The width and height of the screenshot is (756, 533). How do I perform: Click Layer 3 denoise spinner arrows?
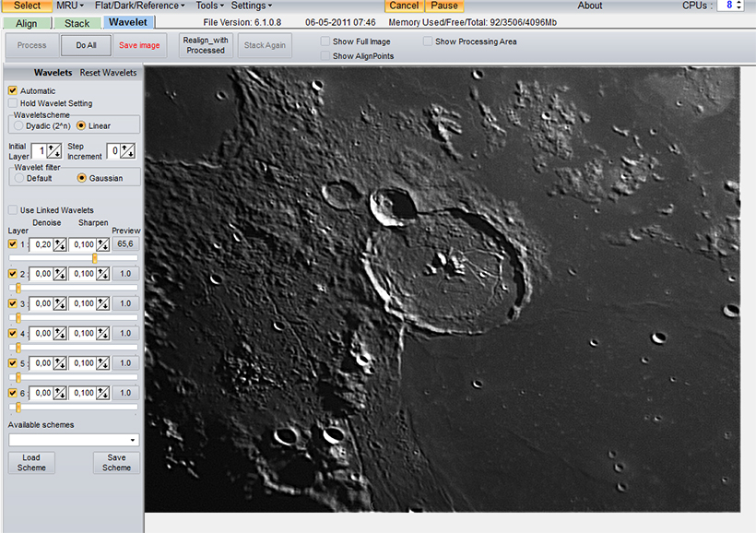coord(60,304)
